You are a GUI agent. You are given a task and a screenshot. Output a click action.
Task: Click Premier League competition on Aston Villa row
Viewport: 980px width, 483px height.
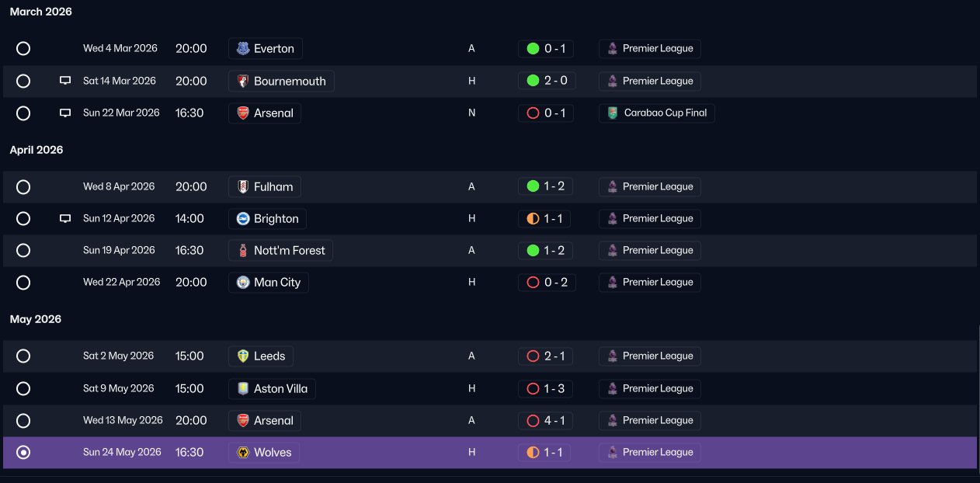click(649, 389)
